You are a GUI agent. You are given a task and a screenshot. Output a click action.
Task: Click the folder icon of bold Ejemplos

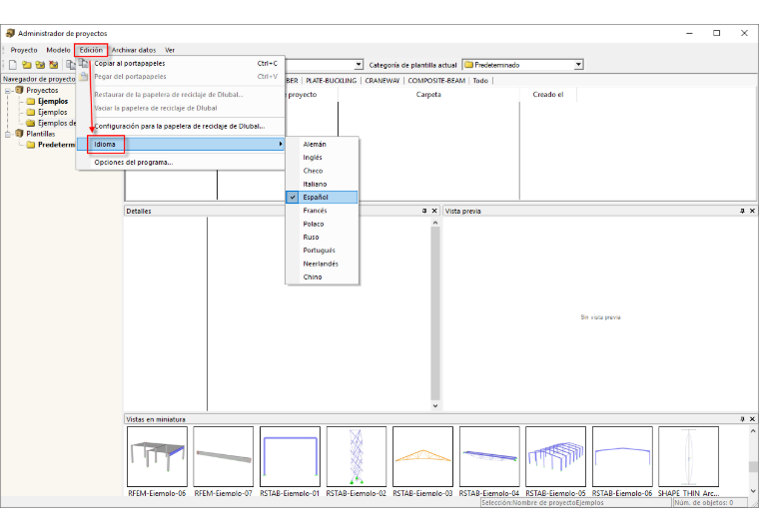[x=31, y=101]
